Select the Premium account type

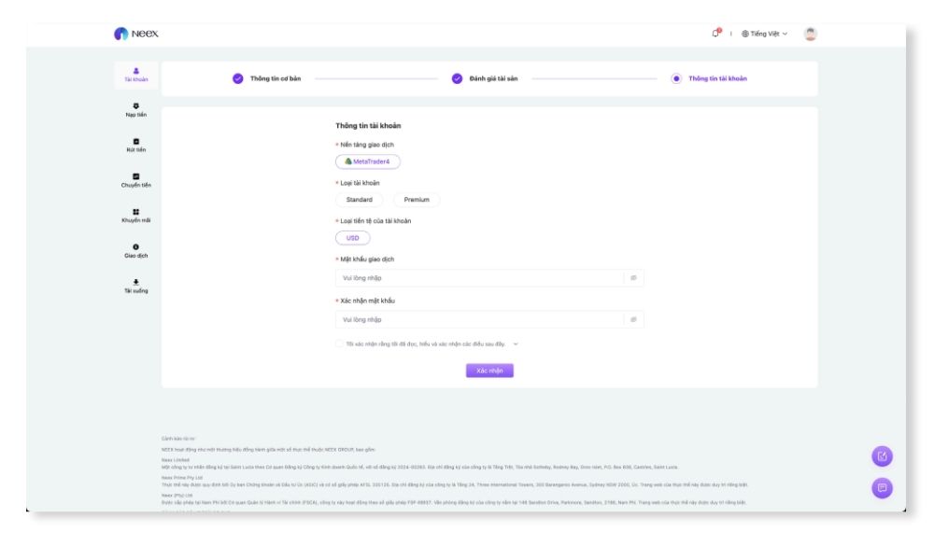(417, 200)
